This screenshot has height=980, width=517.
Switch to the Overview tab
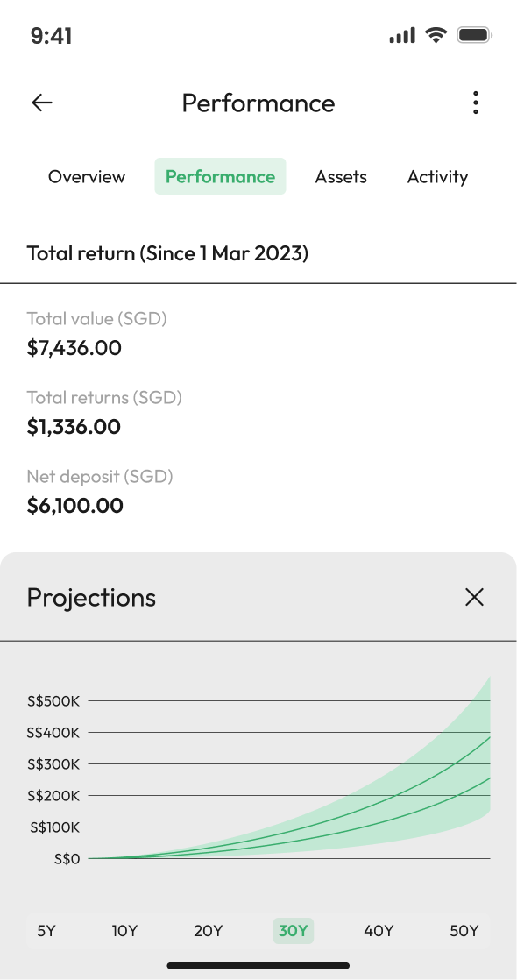(x=87, y=177)
